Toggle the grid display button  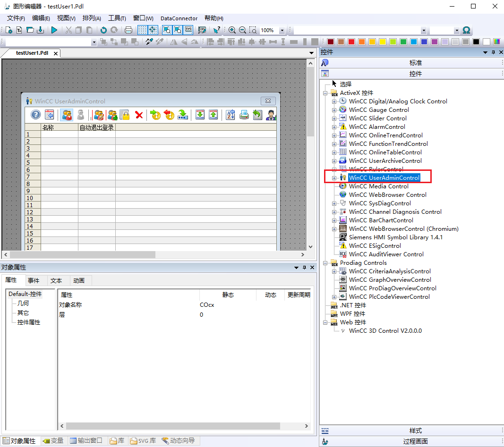click(142, 30)
